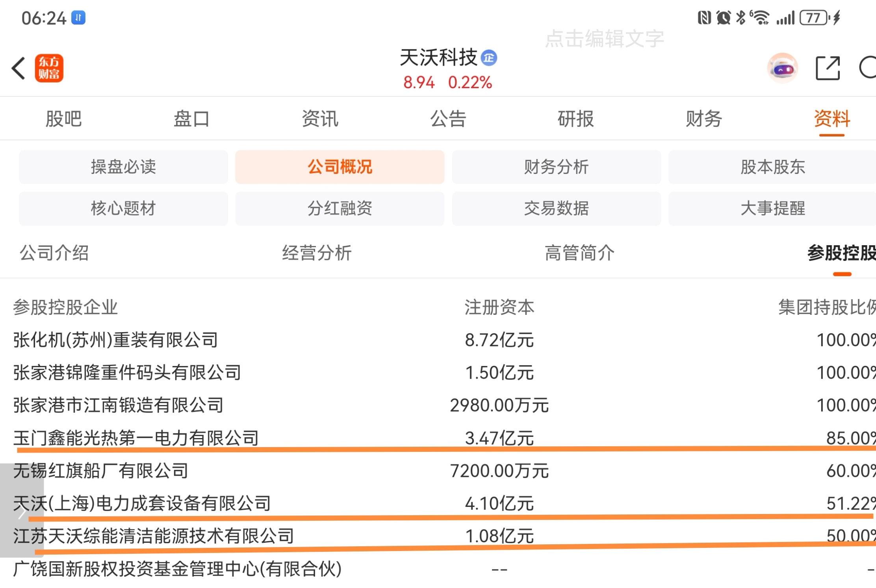The image size is (876, 588).
Task: Tap the battery status indicator
Action: click(814, 18)
